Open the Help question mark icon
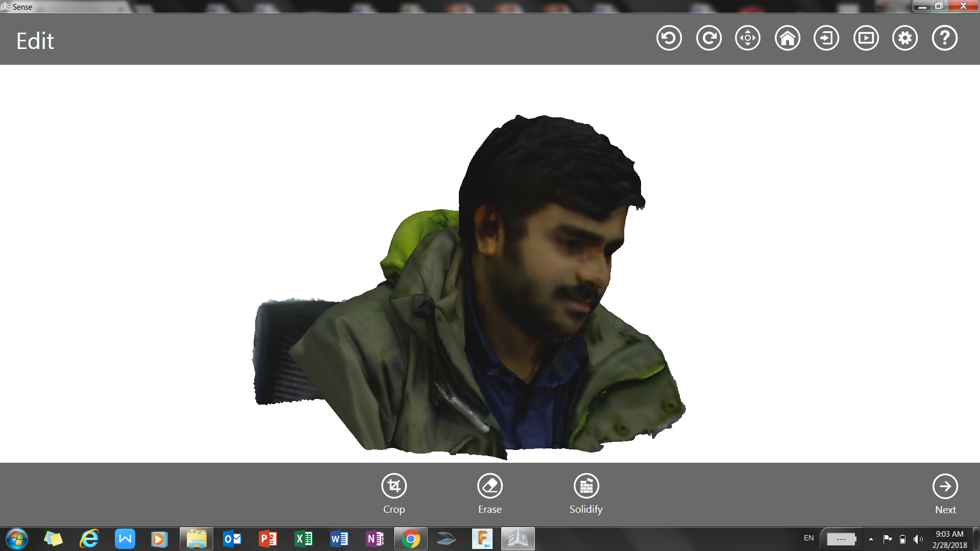Image resolution: width=980 pixels, height=551 pixels. (944, 38)
